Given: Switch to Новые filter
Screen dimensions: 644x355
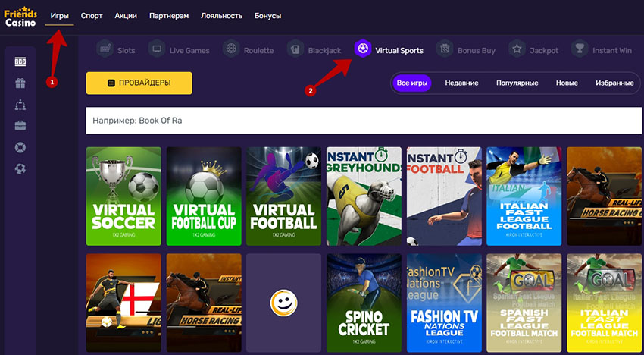Looking at the screenshot, I should point(567,83).
